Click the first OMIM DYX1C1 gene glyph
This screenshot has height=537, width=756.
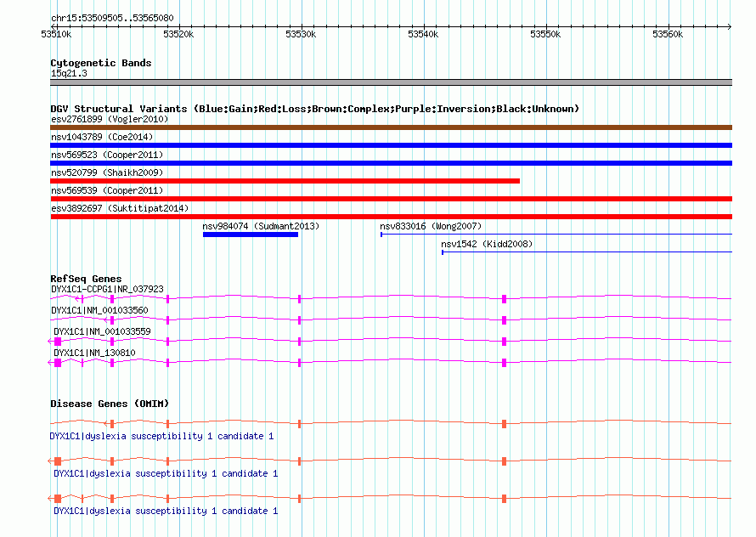click(391, 424)
